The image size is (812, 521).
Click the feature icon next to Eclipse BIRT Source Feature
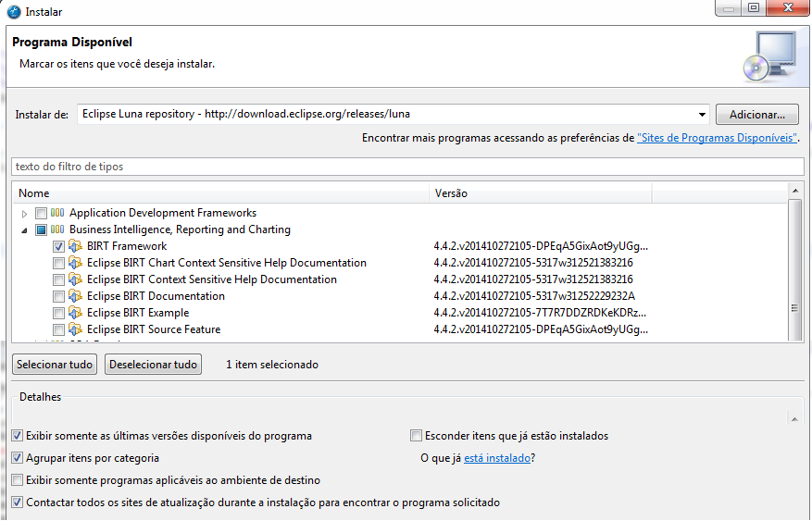76,329
